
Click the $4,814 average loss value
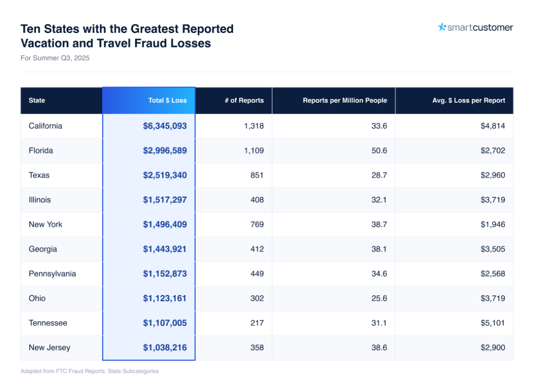[493, 126]
